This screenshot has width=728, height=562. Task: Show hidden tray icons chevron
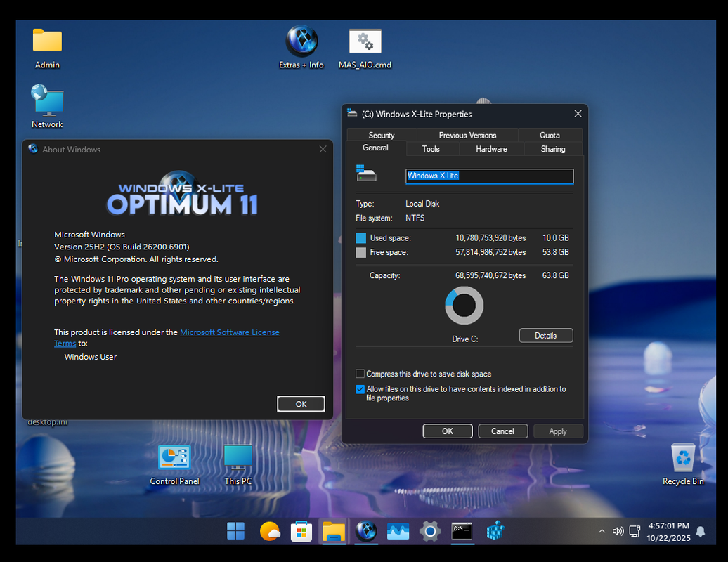[602, 531]
